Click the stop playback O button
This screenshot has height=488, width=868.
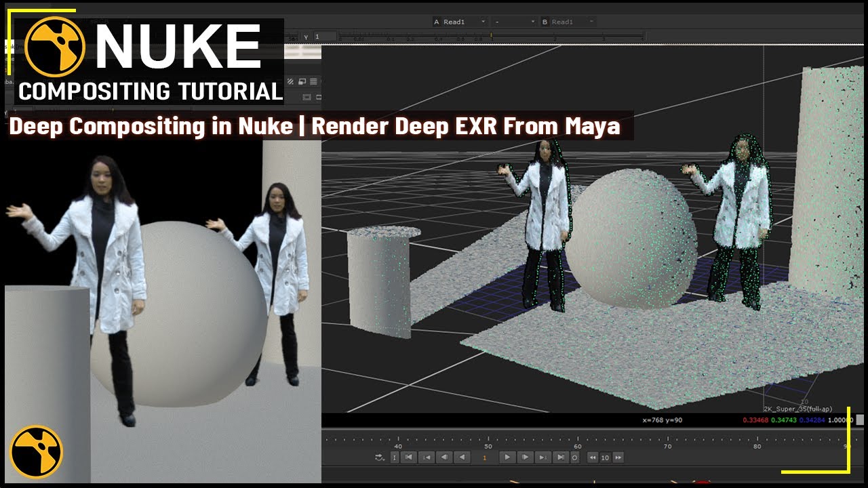[x=574, y=457]
